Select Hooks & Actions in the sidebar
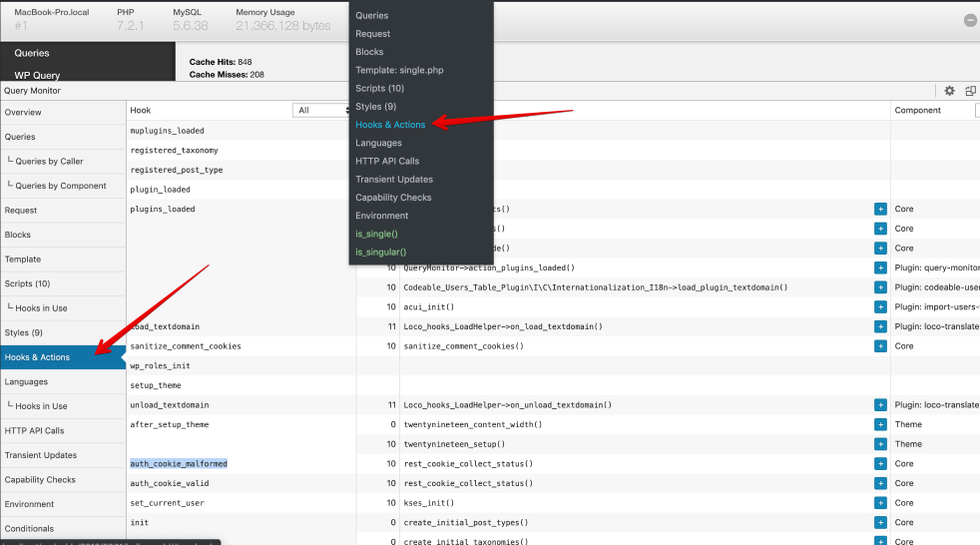Image resolution: width=980 pixels, height=545 pixels. 63,357
